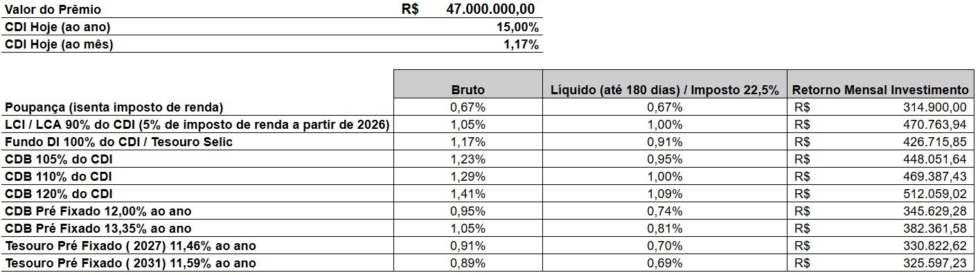This screenshot has height=275, width=980.
Task: Select the CDB Pré Fixado 12,00% ao ano label
Action: 98,211
